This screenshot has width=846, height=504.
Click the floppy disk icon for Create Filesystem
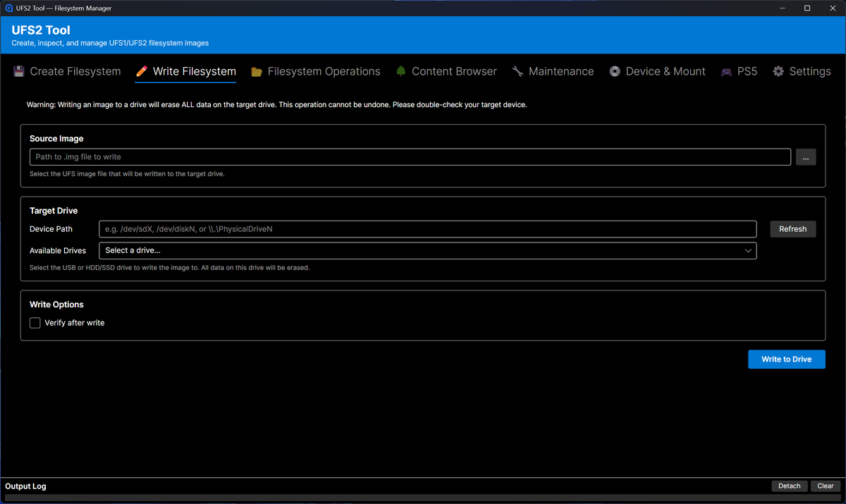[19, 71]
